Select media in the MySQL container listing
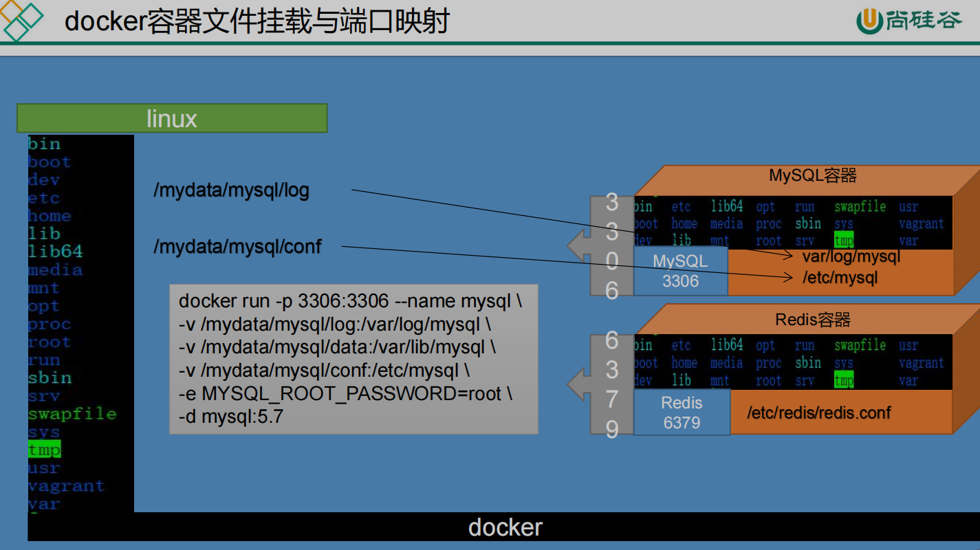This screenshot has height=550, width=980. [726, 223]
